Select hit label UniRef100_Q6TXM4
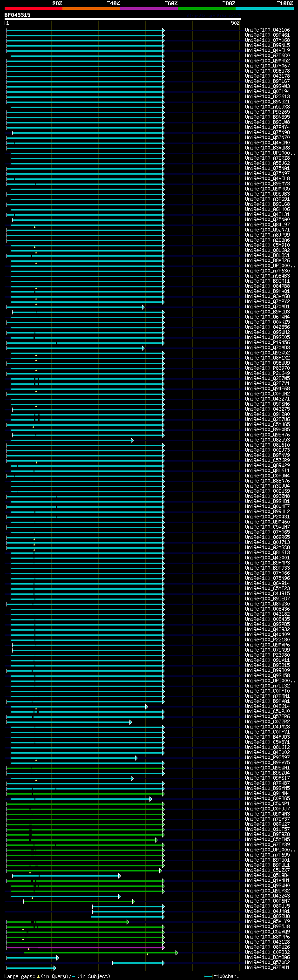Viewport: 298px width, 980px height. (267, 317)
